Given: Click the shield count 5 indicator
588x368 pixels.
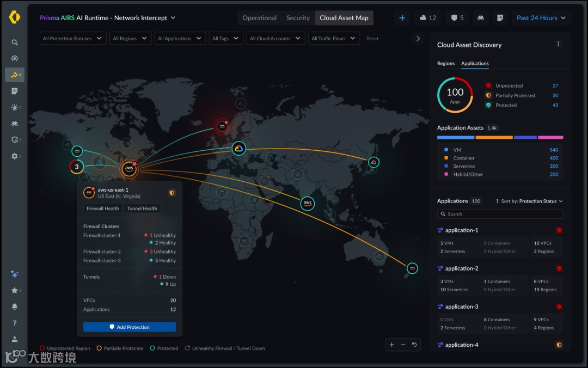Looking at the screenshot, I should pyautogui.click(x=457, y=17).
